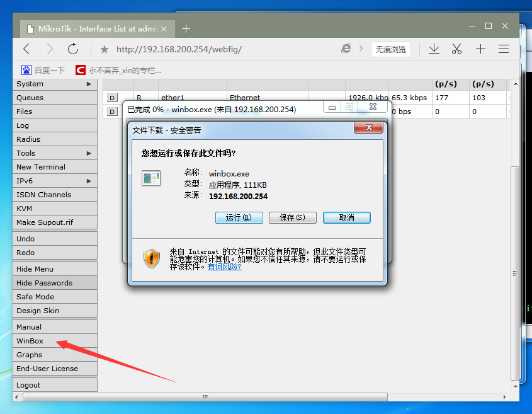Go back with the browser back arrow

click(x=26, y=49)
